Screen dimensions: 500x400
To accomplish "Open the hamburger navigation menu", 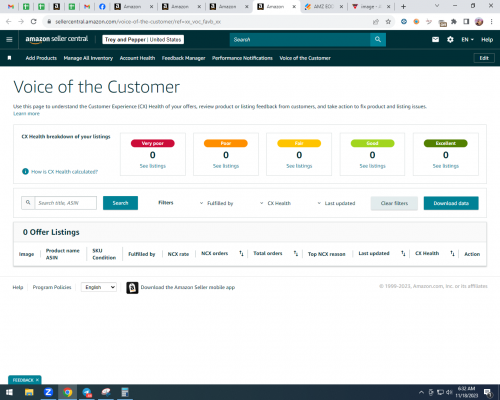I will click(9, 39).
